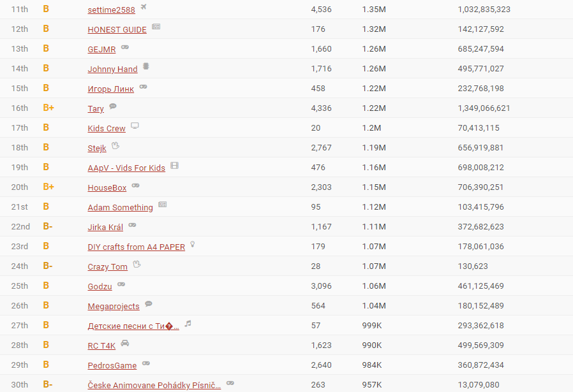
Task: Click speech bubble icon next to Tary
Action: pos(113,106)
